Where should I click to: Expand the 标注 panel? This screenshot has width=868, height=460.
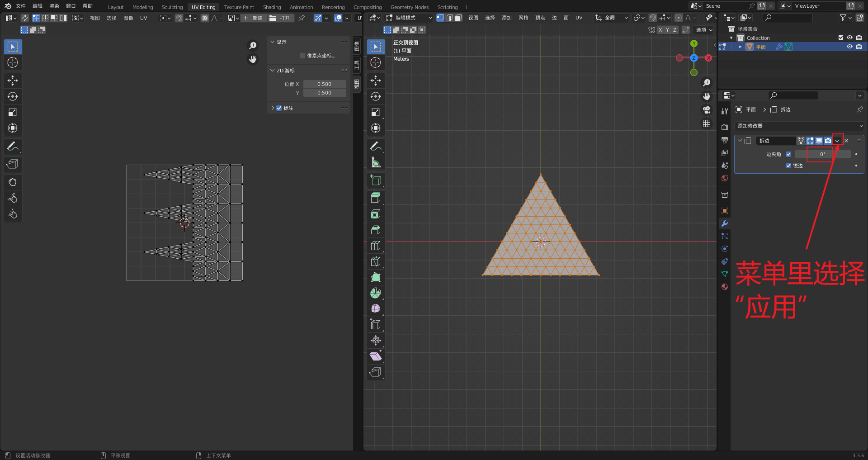(x=272, y=108)
